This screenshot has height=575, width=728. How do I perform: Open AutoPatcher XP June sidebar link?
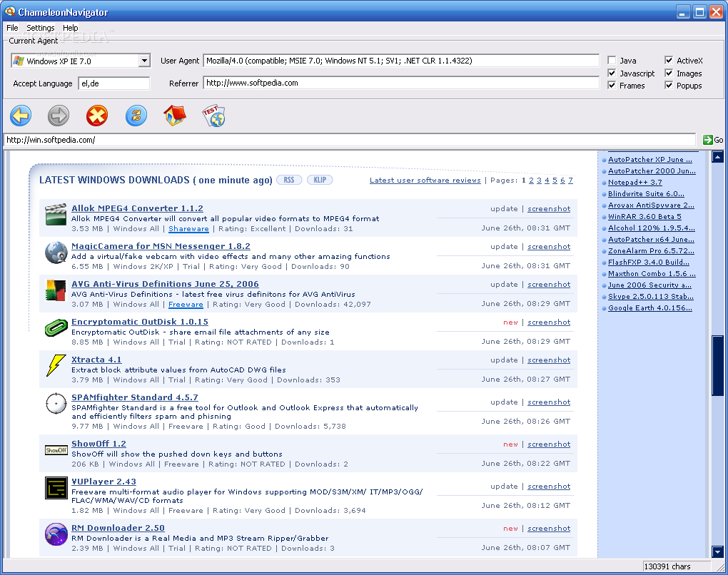(x=650, y=160)
